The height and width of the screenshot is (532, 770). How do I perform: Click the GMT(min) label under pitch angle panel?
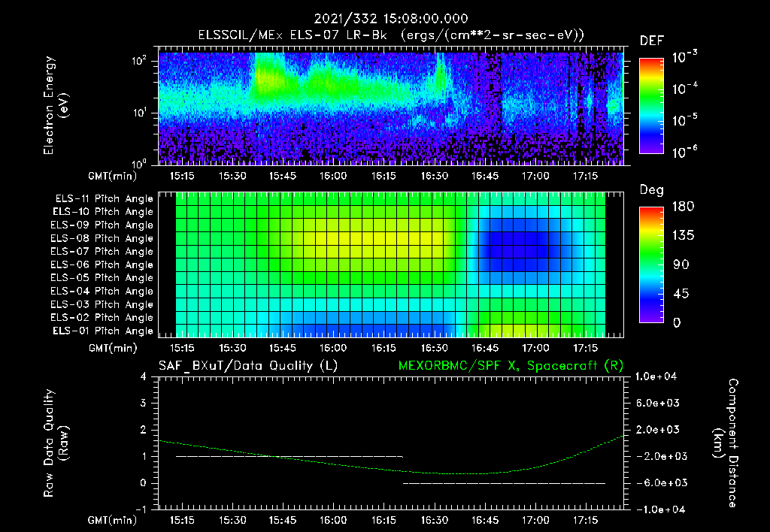(113, 348)
